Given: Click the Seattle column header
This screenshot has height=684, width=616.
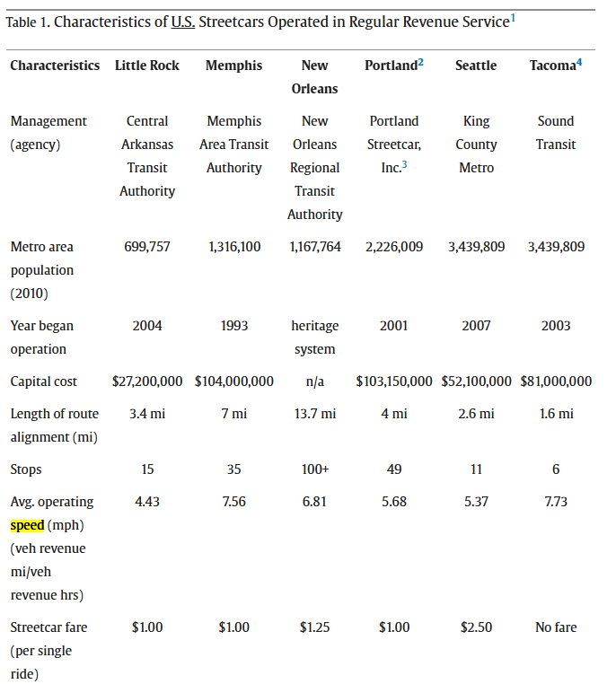Looking at the screenshot, I should [x=476, y=66].
